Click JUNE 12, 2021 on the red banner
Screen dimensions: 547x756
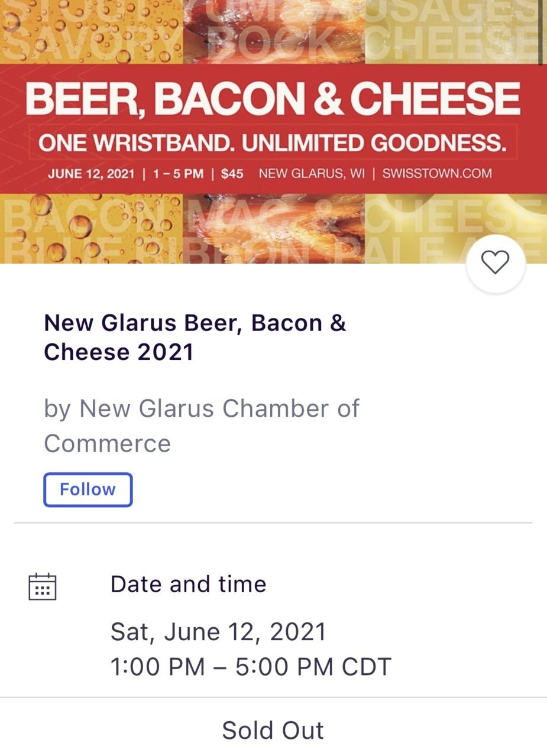(91, 174)
